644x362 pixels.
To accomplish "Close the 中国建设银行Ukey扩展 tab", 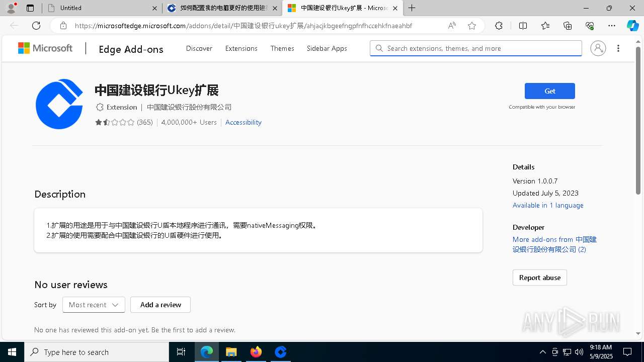I will pyautogui.click(x=395, y=8).
